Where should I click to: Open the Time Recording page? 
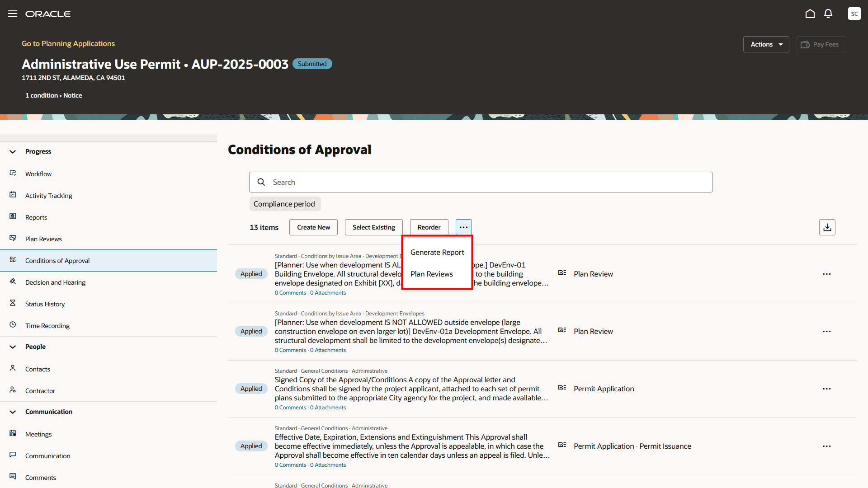(47, 326)
